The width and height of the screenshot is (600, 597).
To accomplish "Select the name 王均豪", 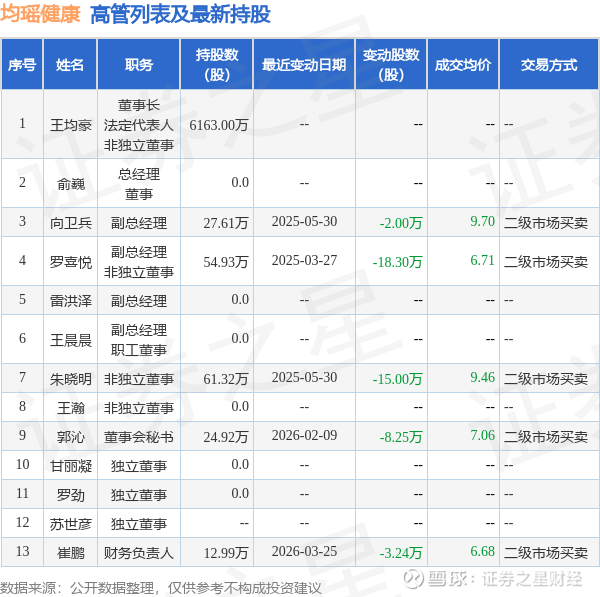I will 71,125.
